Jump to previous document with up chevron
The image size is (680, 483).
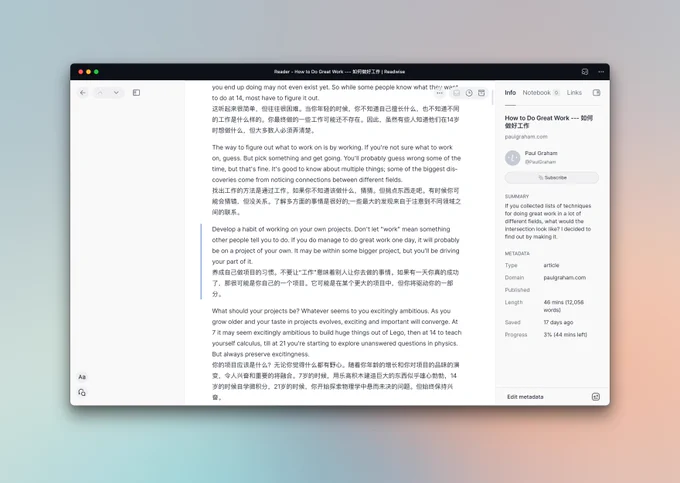[x=100, y=93]
